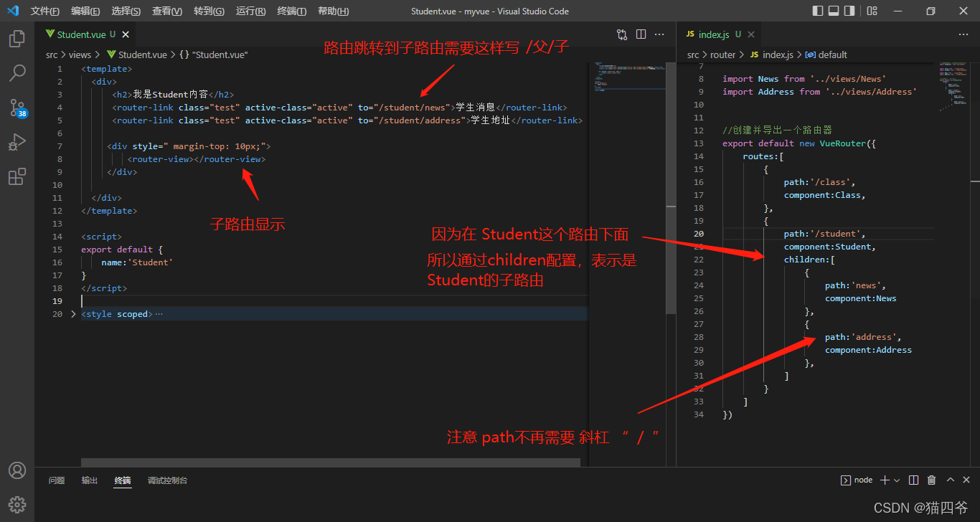Image resolution: width=980 pixels, height=522 pixels.
Task: Switch to the Student.vue editor tab
Action: point(85,34)
